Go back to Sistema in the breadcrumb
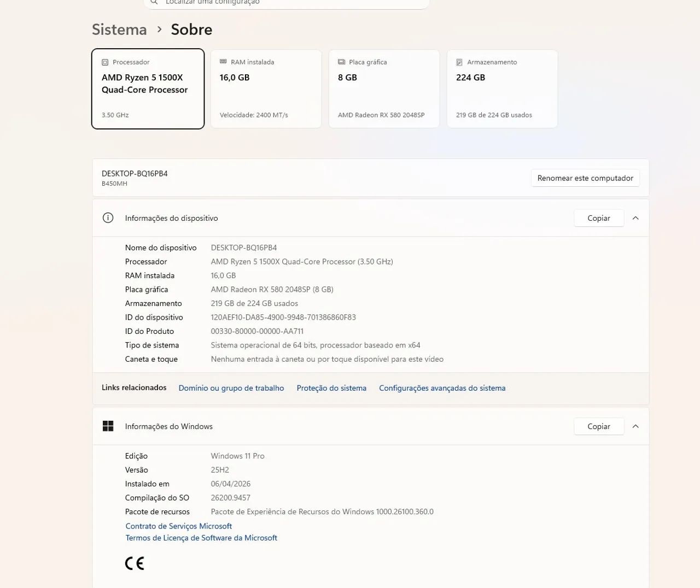700x588 pixels. click(x=119, y=30)
